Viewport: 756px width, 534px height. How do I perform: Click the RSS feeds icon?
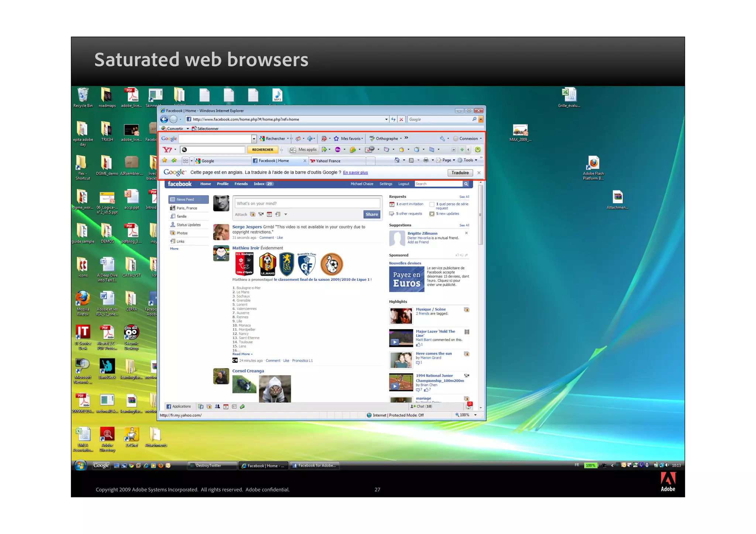click(411, 160)
